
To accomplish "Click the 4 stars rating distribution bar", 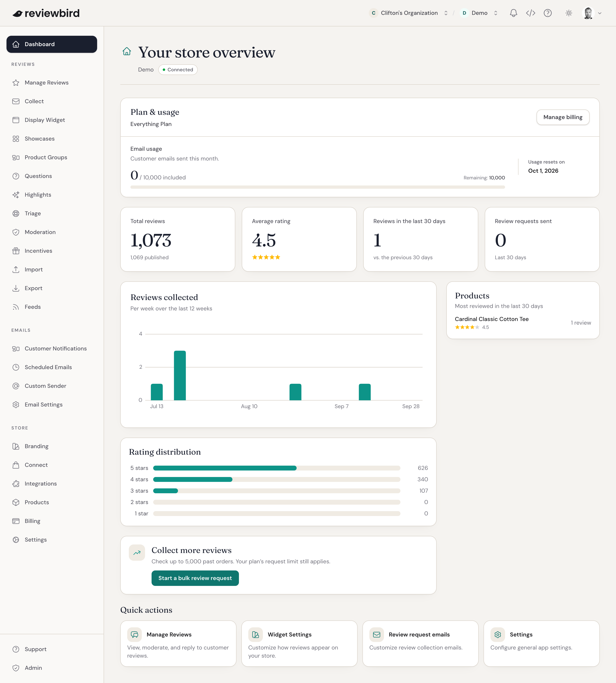I will click(277, 480).
